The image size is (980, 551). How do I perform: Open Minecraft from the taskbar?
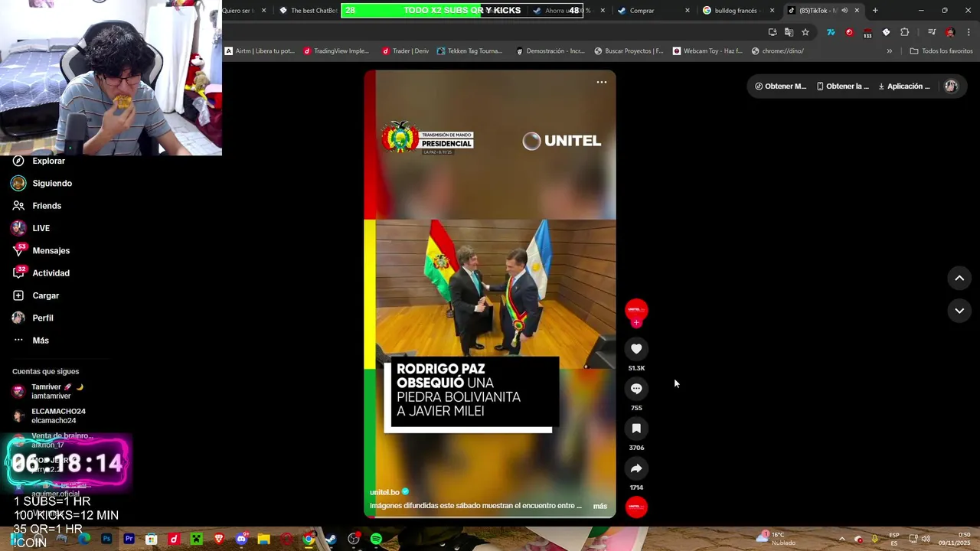click(196, 539)
